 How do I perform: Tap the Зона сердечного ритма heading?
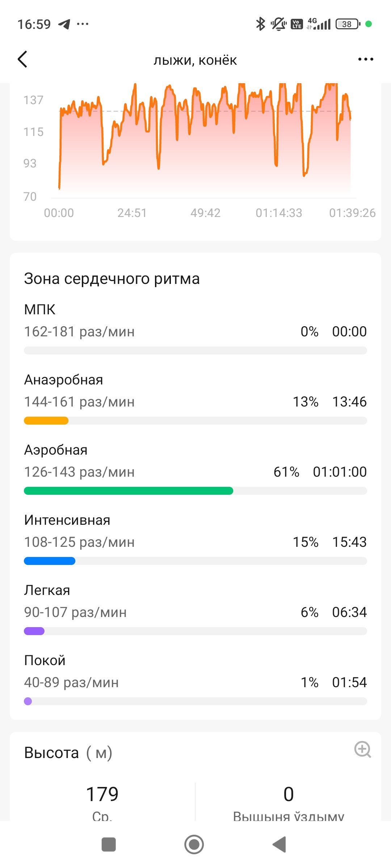[x=112, y=279]
